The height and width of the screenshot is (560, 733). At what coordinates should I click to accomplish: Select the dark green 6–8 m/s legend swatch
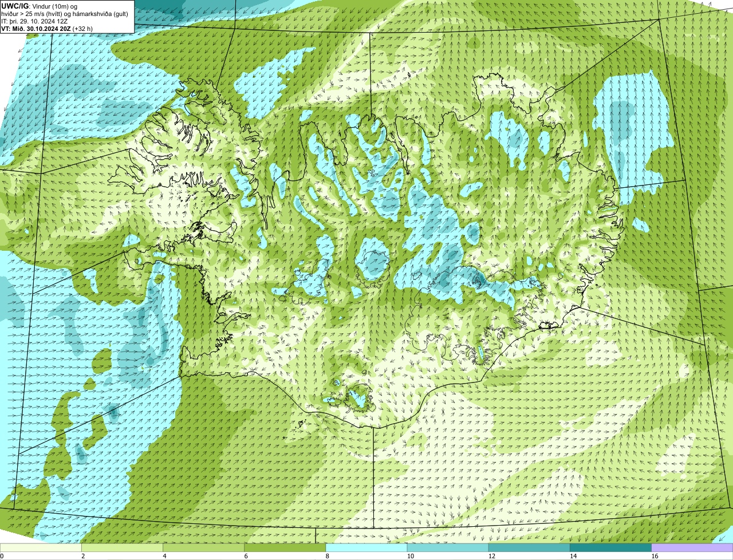(x=285, y=547)
